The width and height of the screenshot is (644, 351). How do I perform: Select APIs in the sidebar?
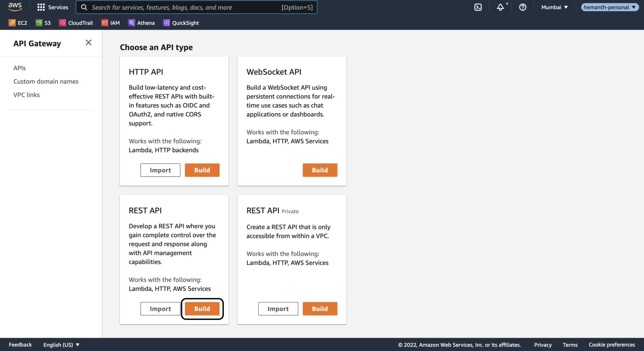(x=19, y=68)
